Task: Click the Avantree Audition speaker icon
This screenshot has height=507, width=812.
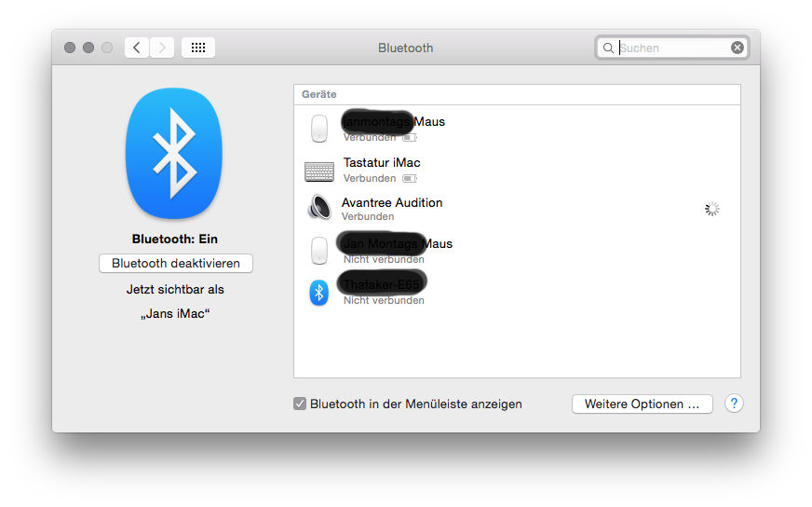Action: click(319, 208)
